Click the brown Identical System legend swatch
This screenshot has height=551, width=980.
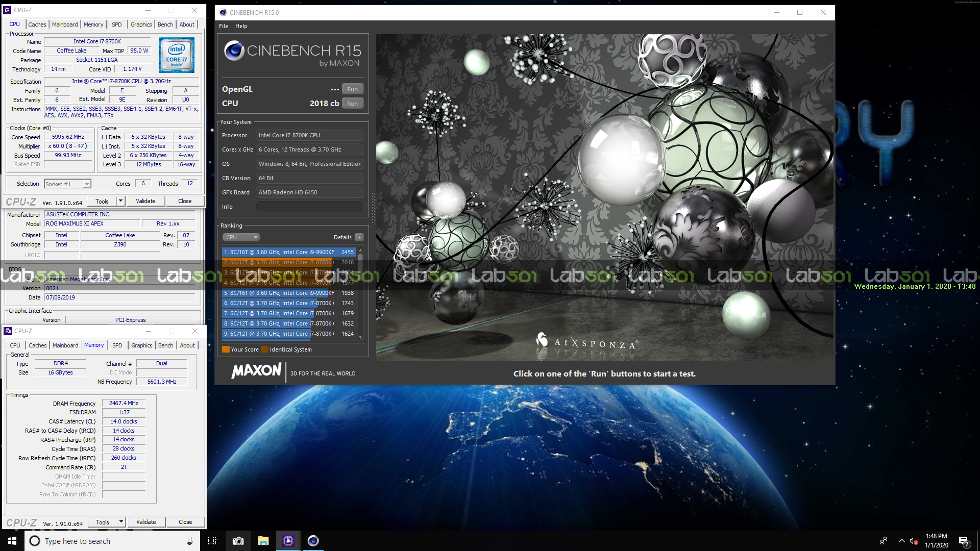point(264,349)
